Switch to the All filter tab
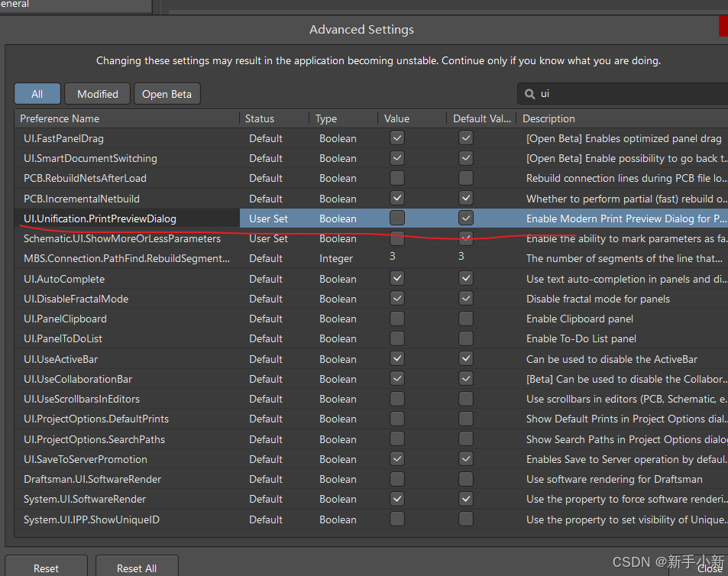Screen dimensions: 728x576 pos(37,94)
